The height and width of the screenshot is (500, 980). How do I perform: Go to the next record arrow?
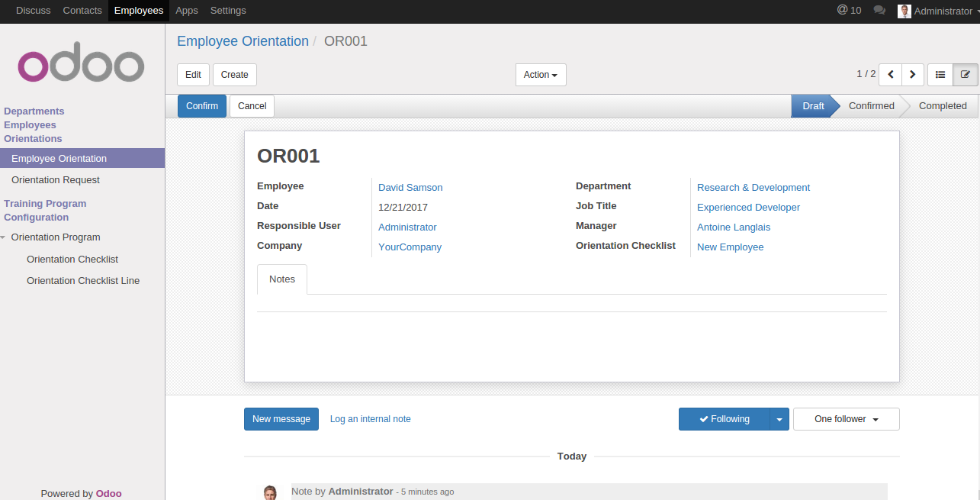913,75
